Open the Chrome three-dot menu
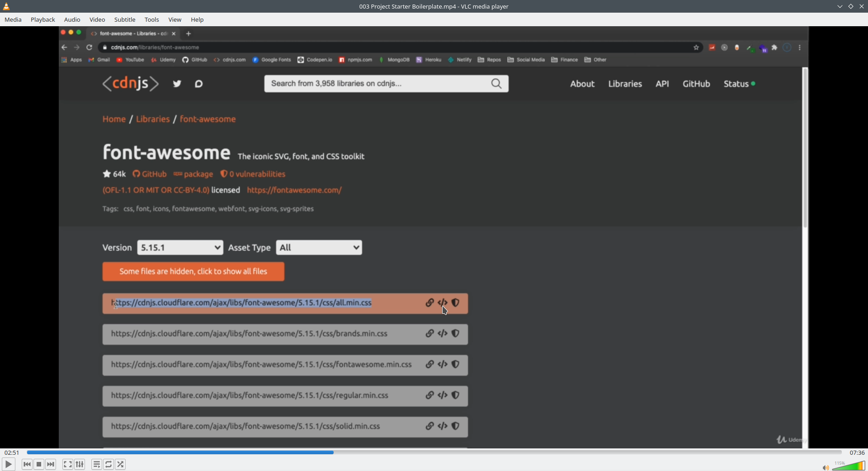The height and width of the screenshot is (471, 868). click(800, 47)
